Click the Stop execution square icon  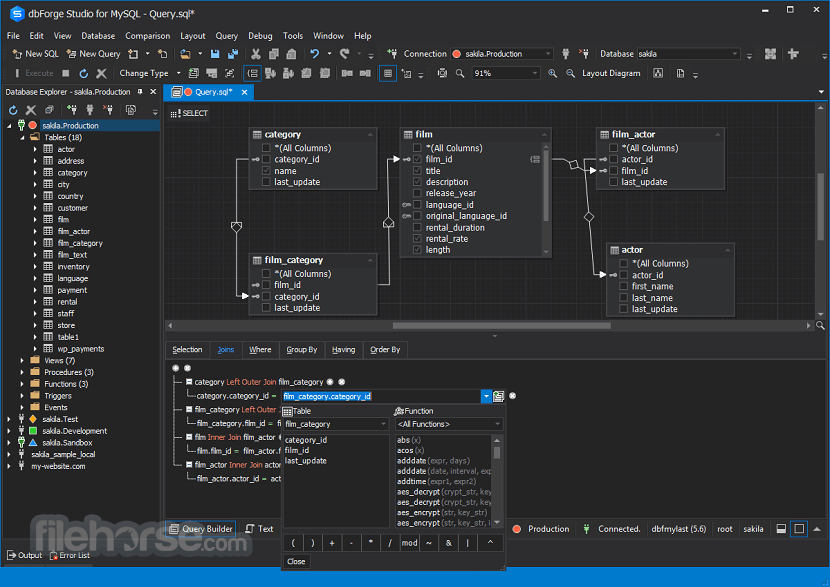click(x=66, y=73)
